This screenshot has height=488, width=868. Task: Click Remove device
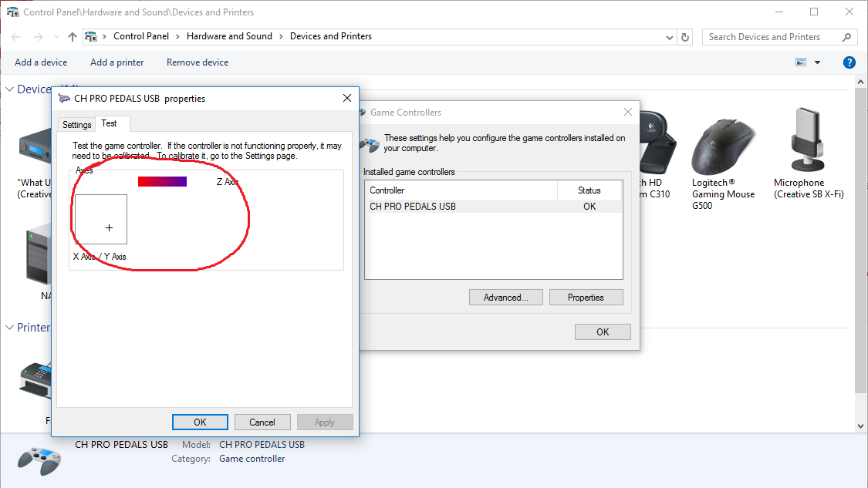pyautogui.click(x=198, y=62)
